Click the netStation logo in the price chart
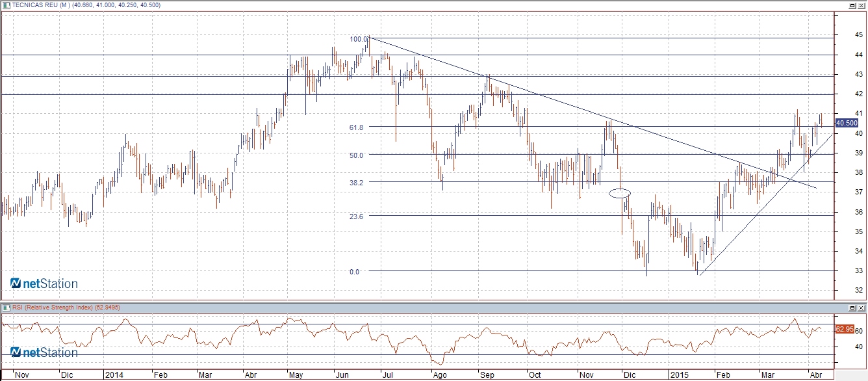 point(44,283)
